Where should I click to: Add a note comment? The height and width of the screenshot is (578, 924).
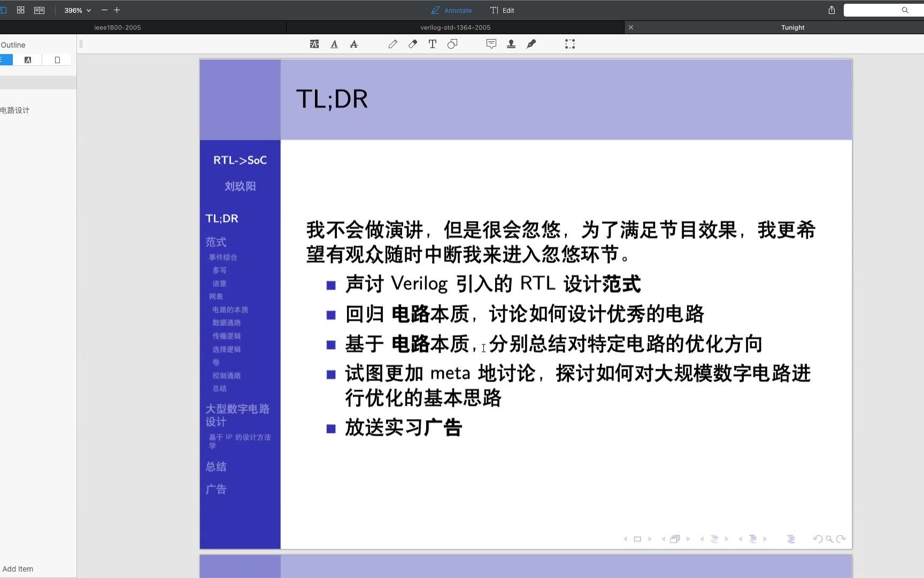click(491, 44)
